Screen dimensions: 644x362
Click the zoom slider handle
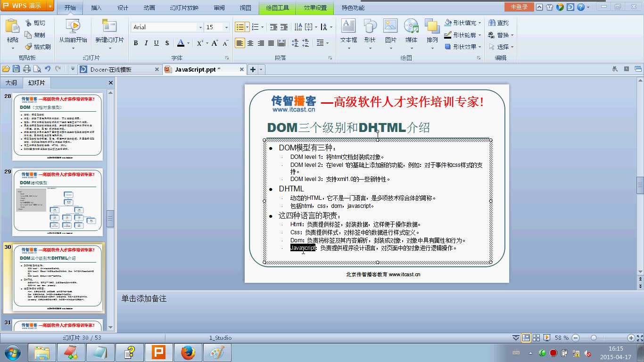(594, 338)
